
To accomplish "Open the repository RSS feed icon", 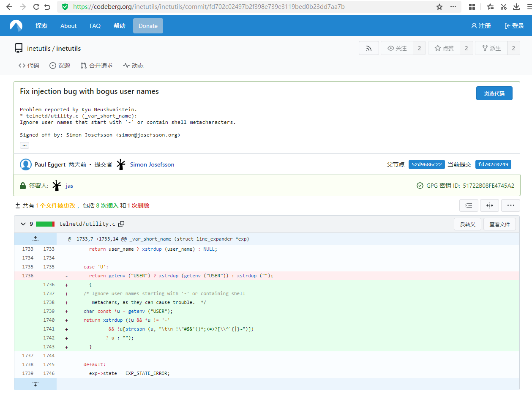I will (x=368, y=48).
